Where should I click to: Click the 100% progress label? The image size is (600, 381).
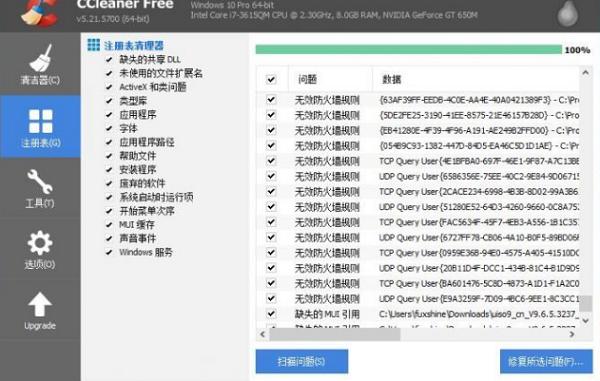click(x=577, y=50)
